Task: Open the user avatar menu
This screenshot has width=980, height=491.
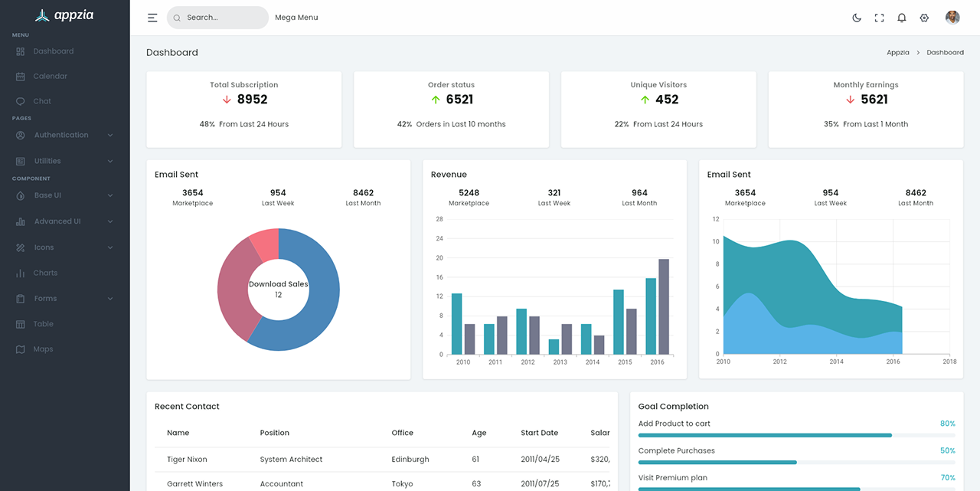Action: tap(952, 17)
